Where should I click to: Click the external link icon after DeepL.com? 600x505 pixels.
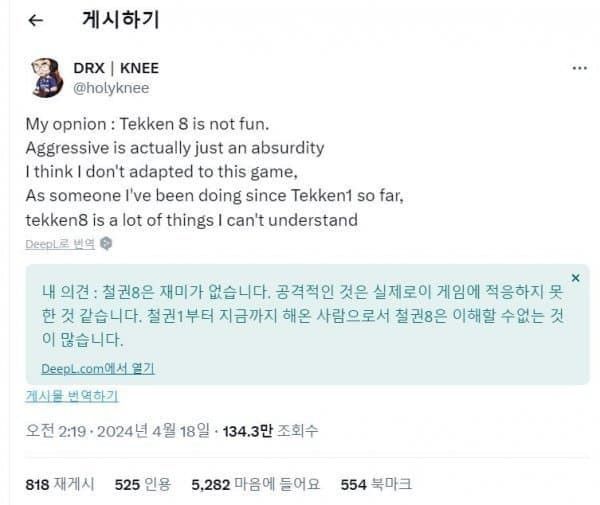click(x=149, y=368)
